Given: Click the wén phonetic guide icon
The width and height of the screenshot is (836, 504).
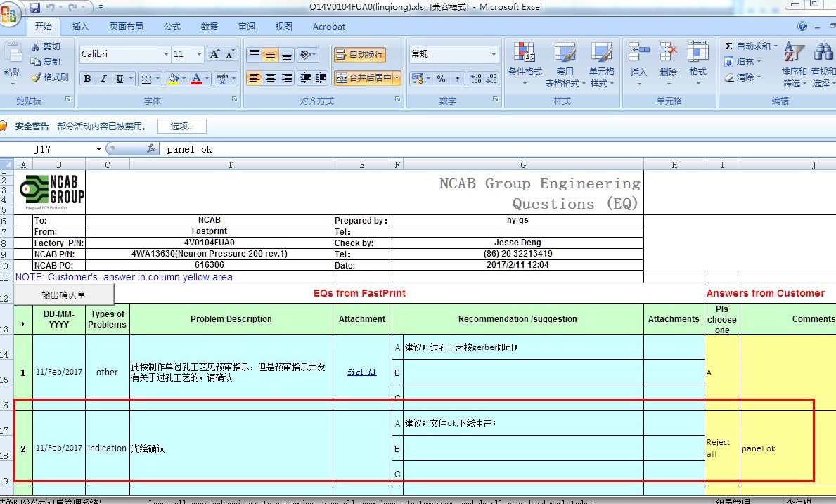Looking at the screenshot, I should click(222, 79).
